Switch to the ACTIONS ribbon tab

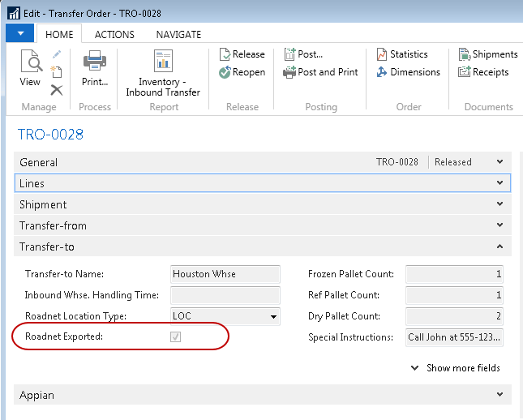[114, 35]
